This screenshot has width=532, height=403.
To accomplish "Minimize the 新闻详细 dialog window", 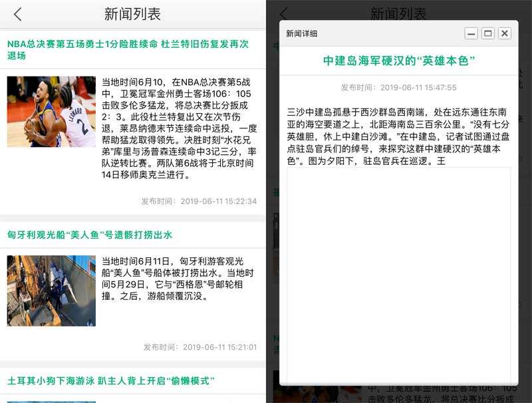I will [x=471, y=33].
